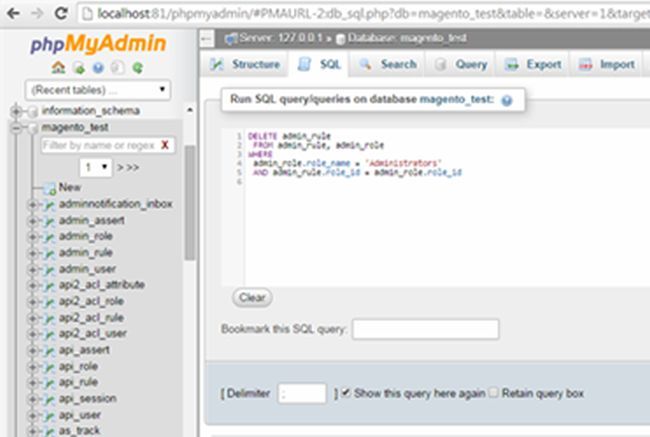Collapse the magento_test database node
The image size is (650, 437).
pos(16,128)
